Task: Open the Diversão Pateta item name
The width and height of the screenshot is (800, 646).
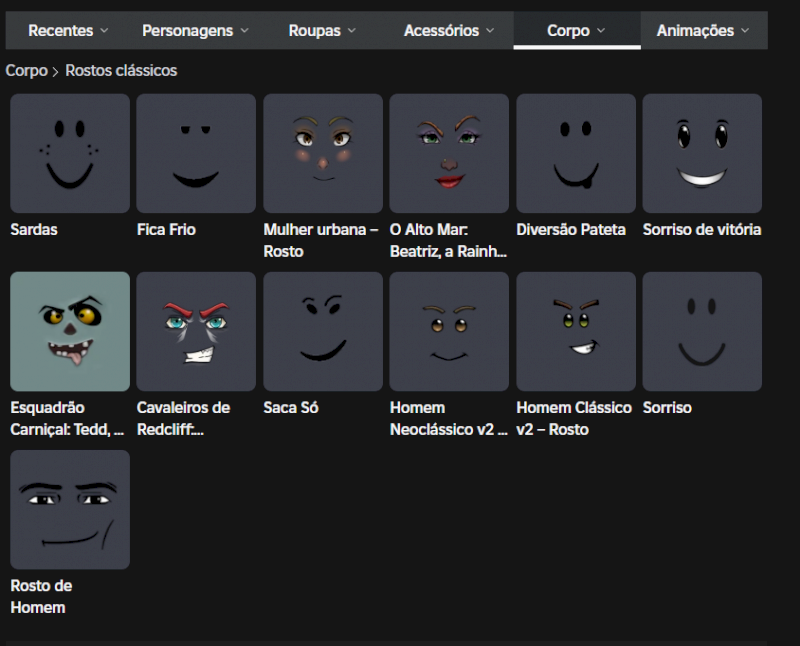Action: tap(571, 230)
